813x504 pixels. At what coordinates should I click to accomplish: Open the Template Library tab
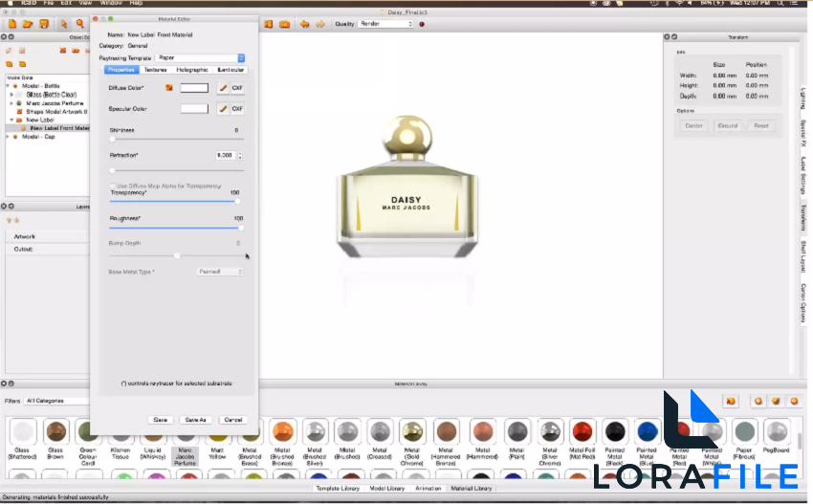point(338,489)
